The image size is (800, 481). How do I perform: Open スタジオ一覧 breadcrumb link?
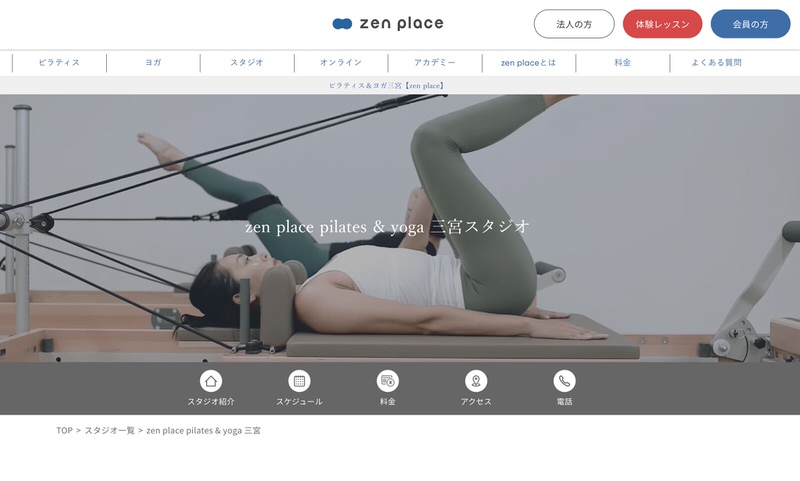[x=109, y=430]
